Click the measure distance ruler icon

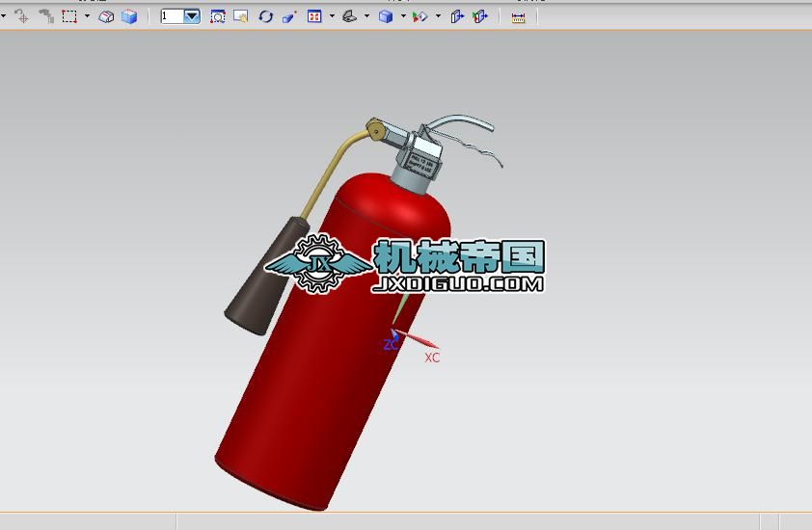(518, 17)
